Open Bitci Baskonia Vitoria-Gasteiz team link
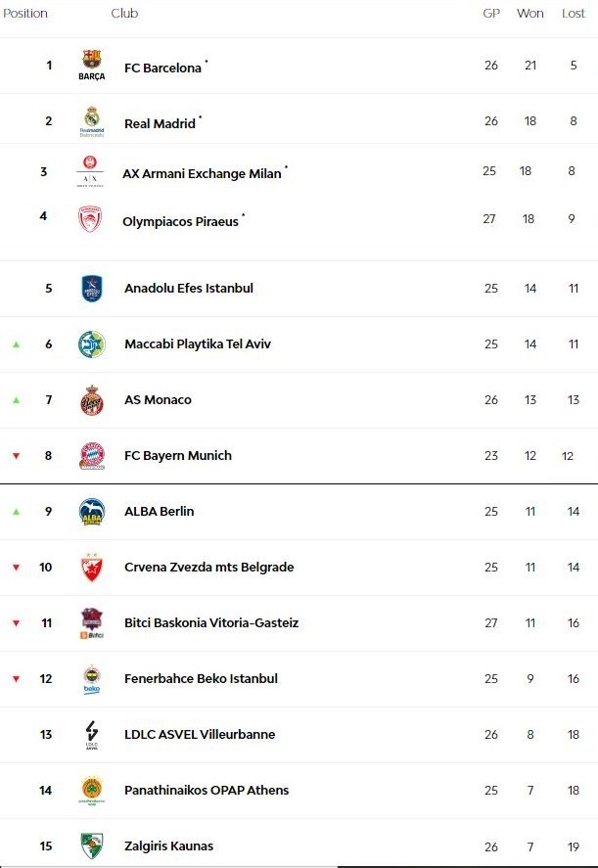The image size is (598, 868). click(211, 623)
